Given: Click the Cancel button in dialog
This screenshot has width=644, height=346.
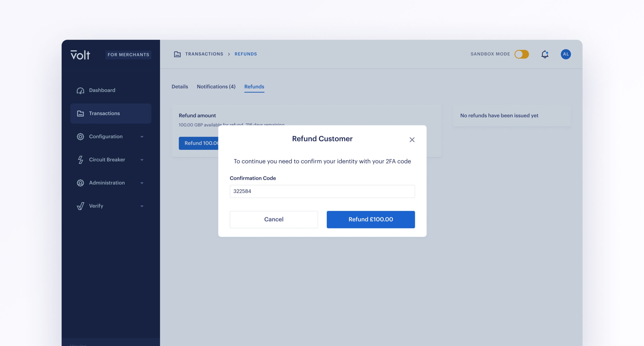Looking at the screenshot, I should (x=274, y=219).
